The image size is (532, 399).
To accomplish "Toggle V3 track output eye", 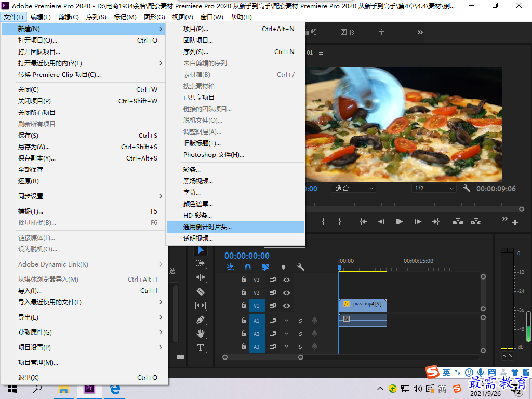I will tap(286, 280).
